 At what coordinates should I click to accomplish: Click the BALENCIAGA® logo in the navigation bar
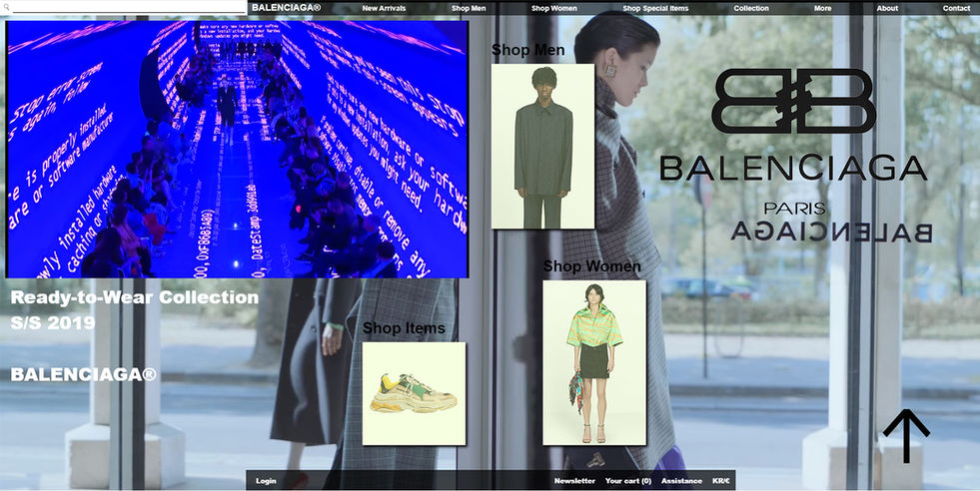[x=287, y=8]
